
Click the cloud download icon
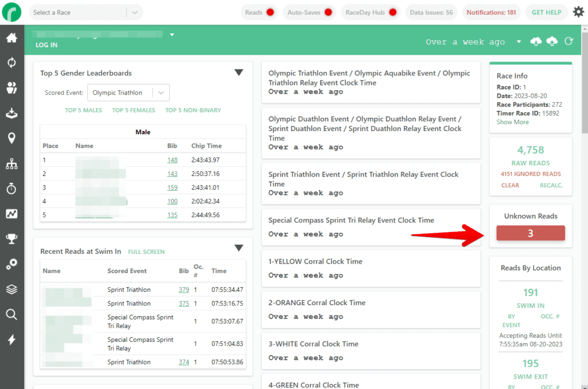coord(536,41)
